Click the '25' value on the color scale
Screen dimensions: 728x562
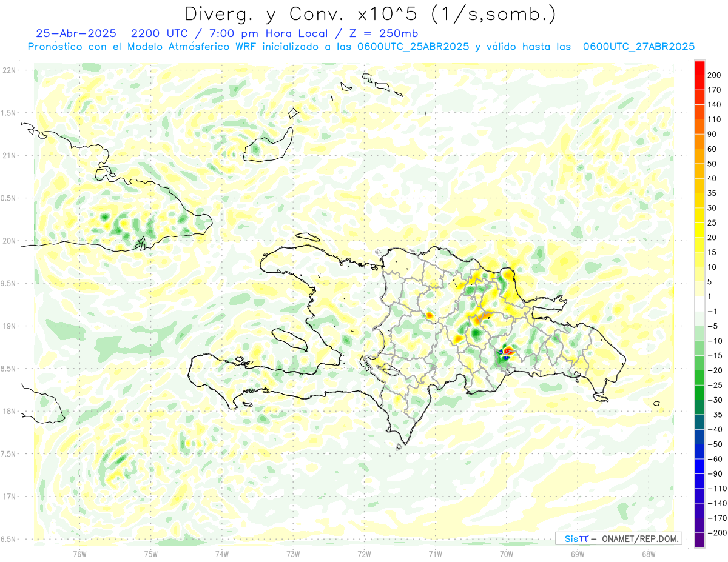[x=712, y=223]
